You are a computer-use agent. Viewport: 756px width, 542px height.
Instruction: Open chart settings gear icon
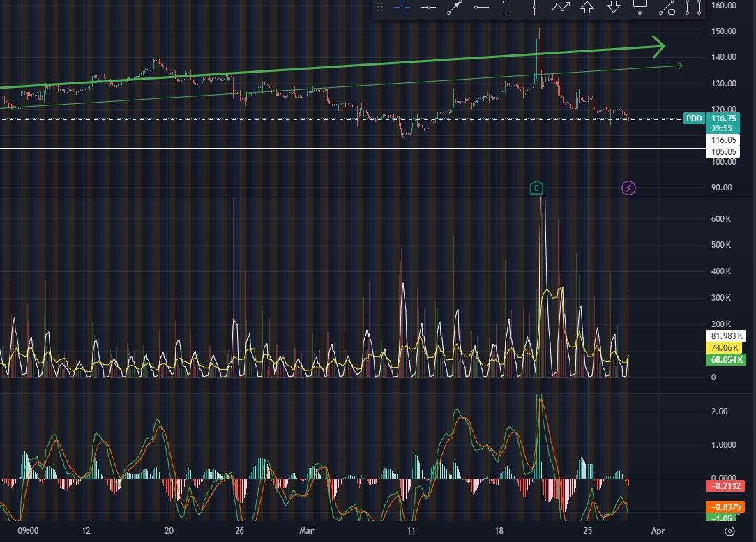tap(730, 531)
